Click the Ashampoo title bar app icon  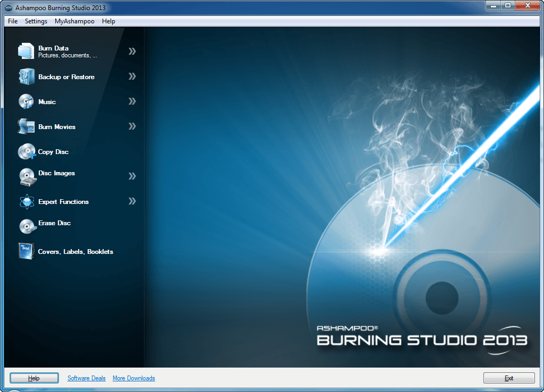[x=8, y=8]
